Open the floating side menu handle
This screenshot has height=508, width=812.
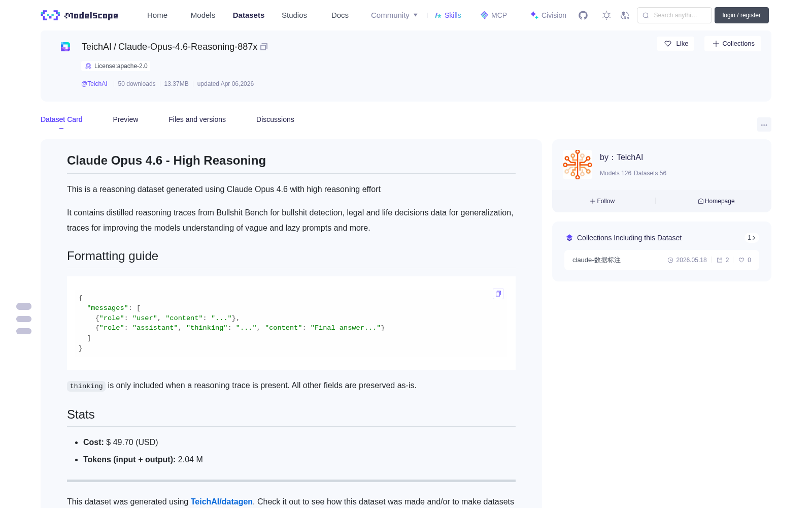tap(24, 319)
